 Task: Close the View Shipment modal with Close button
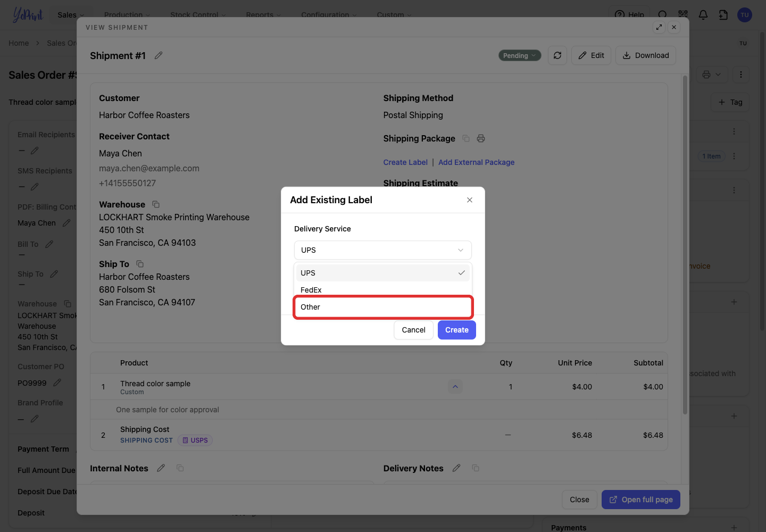[579, 500]
